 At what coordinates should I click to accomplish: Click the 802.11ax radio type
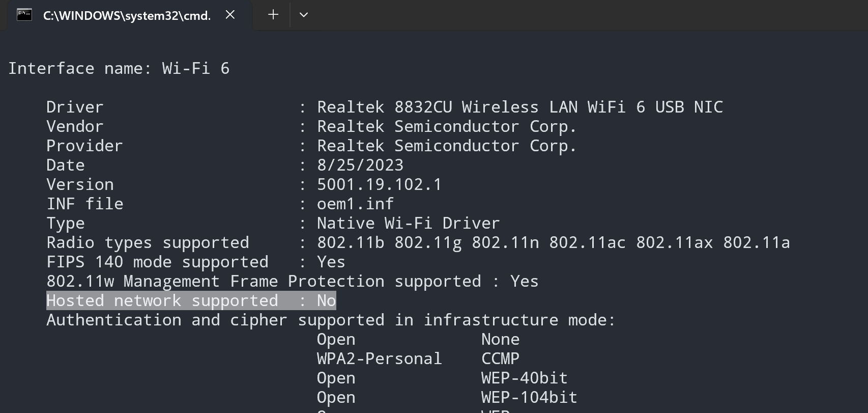click(674, 243)
